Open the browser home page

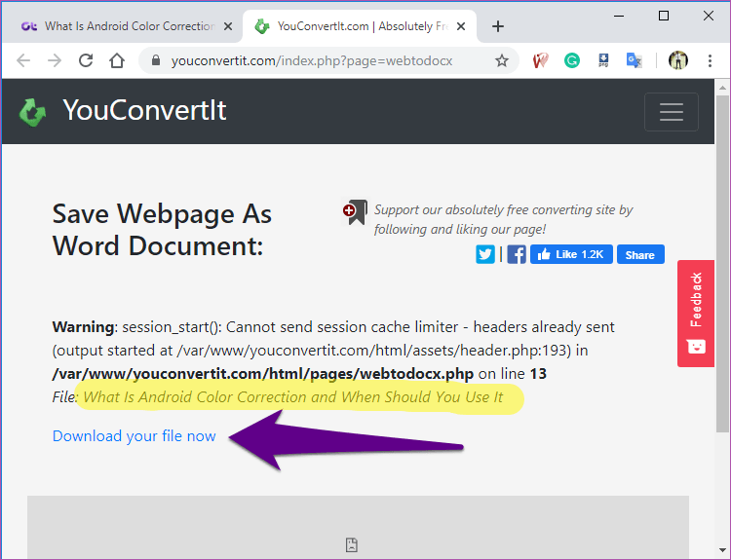pyautogui.click(x=117, y=60)
